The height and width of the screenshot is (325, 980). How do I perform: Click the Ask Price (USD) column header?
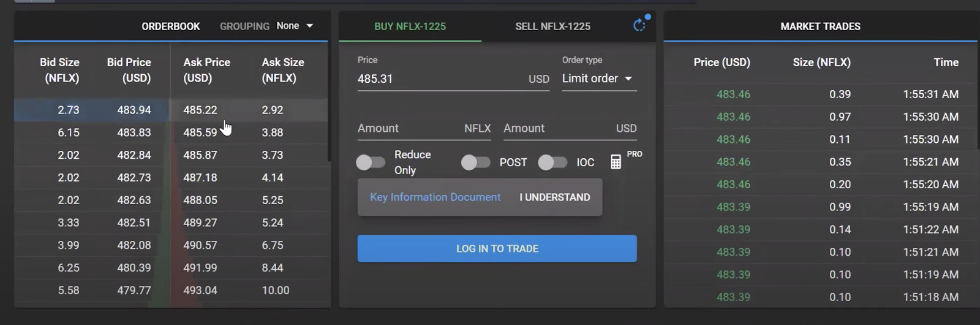pyautogui.click(x=206, y=70)
